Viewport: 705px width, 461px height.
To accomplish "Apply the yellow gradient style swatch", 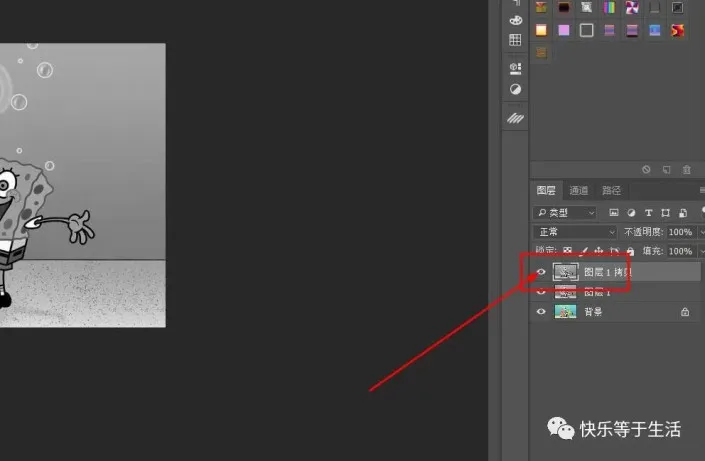I will [541, 30].
